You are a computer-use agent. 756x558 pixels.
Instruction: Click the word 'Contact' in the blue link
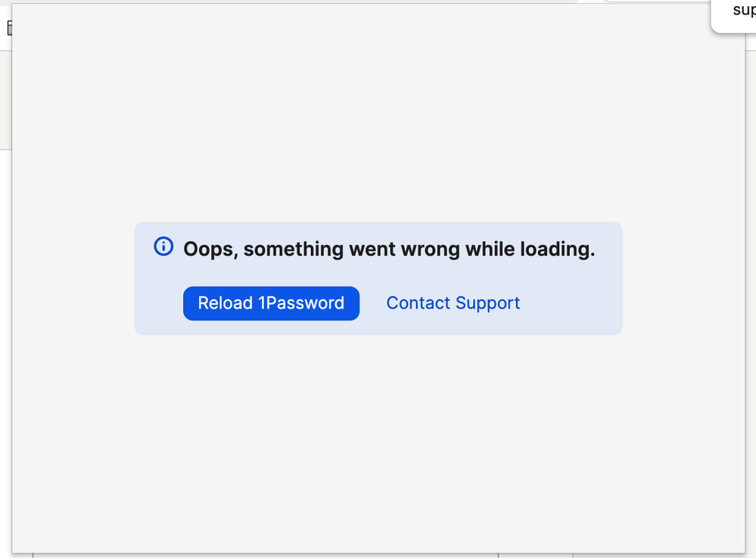coord(418,303)
